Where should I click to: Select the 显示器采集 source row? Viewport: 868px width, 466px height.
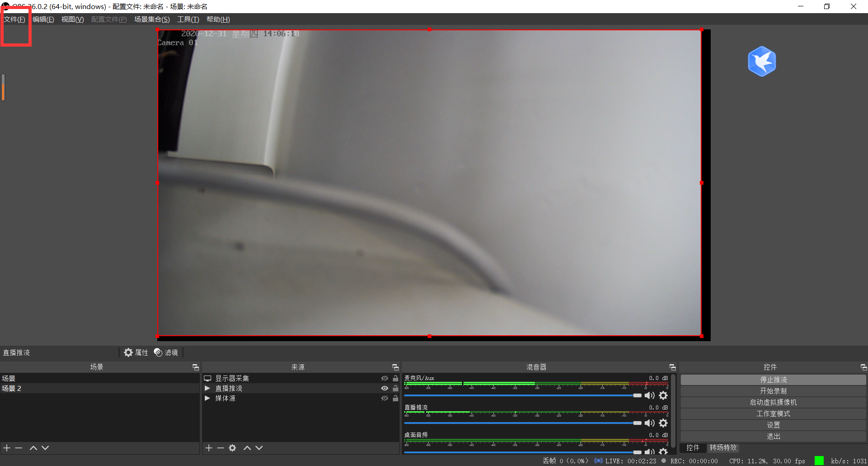click(x=301, y=378)
